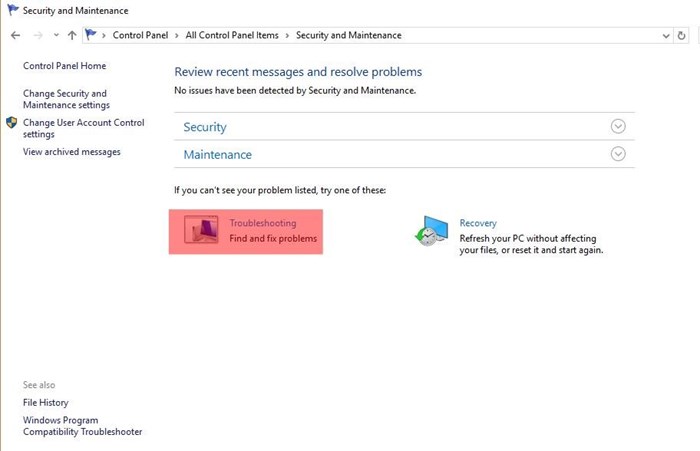This screenshot has height=451, width=700.
Task: Go up one folder level arrow
Action: [x=72, y=35]
